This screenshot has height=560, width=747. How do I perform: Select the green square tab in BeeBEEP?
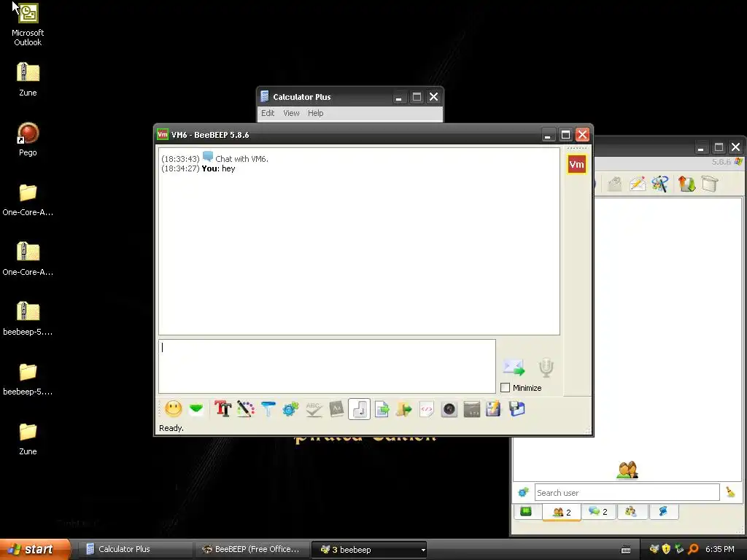tap(526, 511)
